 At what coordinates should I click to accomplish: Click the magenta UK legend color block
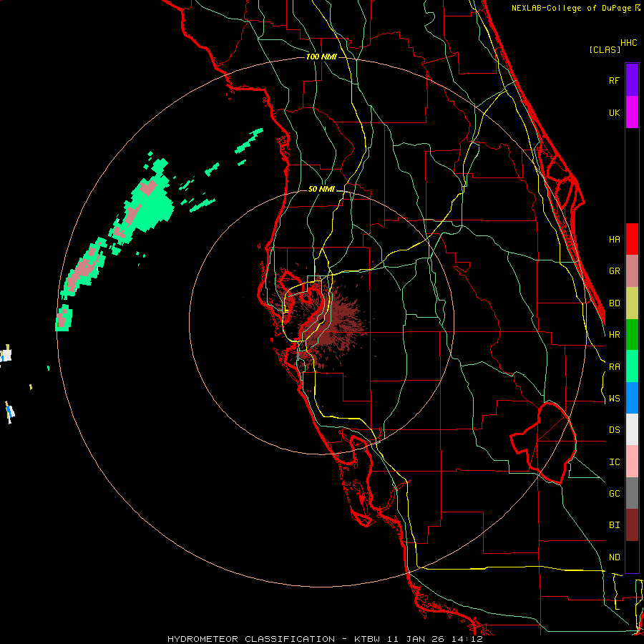632,112
